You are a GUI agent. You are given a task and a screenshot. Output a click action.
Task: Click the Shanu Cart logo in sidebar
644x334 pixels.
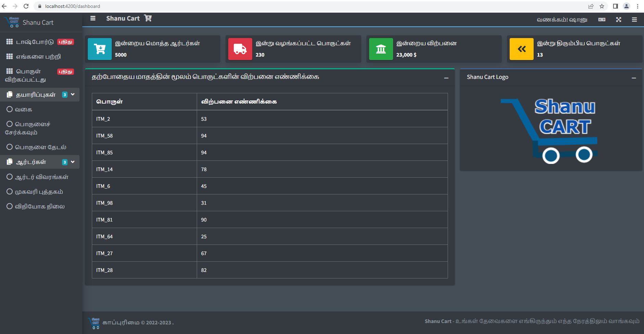point(12,22)
